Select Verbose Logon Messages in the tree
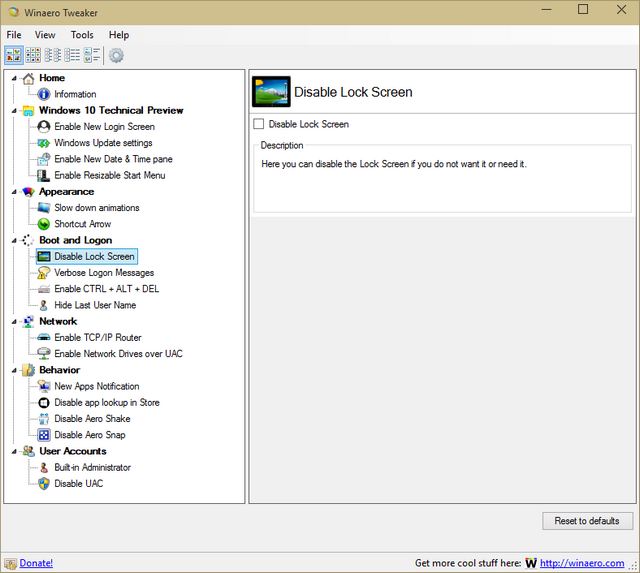The width and height of the screenshot is (640, 573). [104, 273]
